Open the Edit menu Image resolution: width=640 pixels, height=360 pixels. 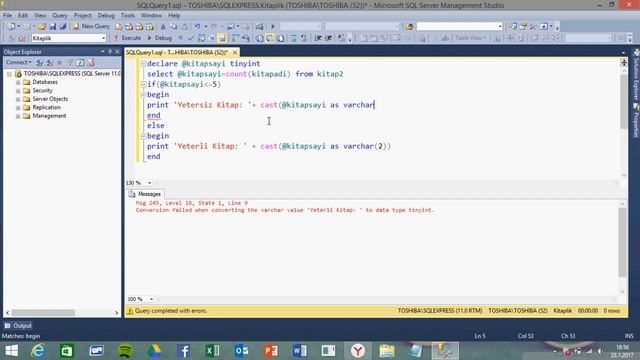(23, 15)
